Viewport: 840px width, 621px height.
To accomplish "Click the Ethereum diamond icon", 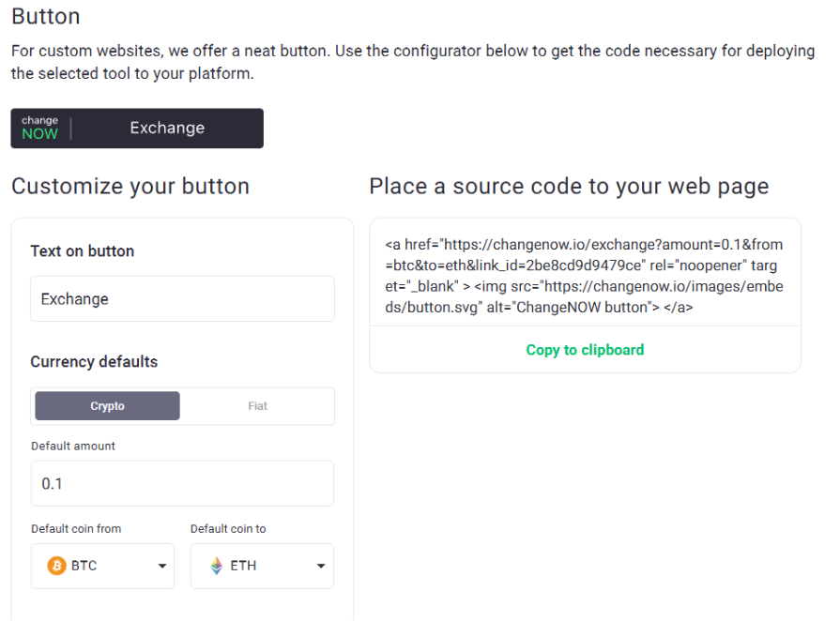I will (217, 566).
